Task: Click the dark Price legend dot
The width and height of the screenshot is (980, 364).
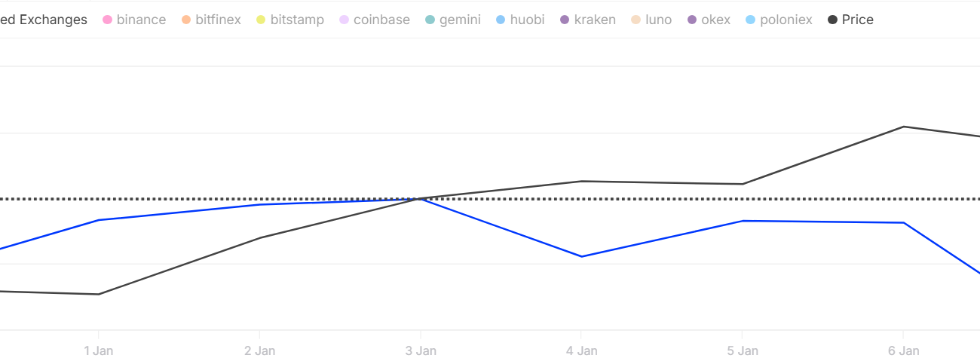Action: point(832,20)
